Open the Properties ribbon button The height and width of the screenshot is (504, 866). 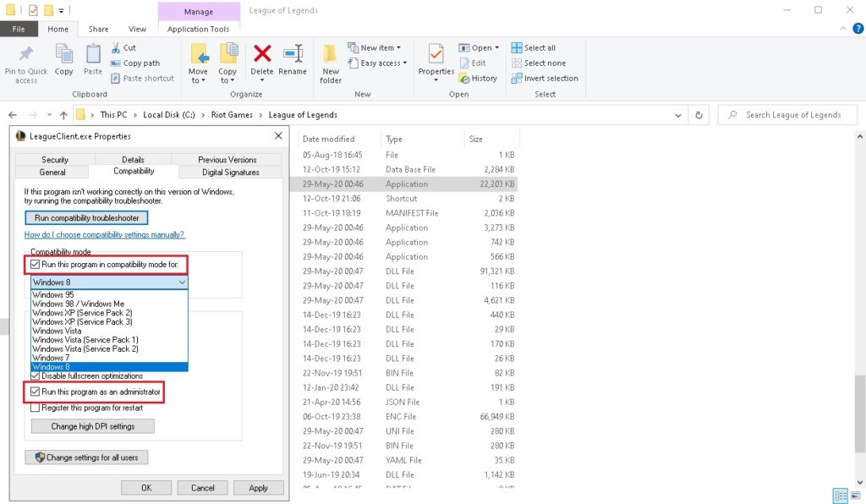[436, 64]
